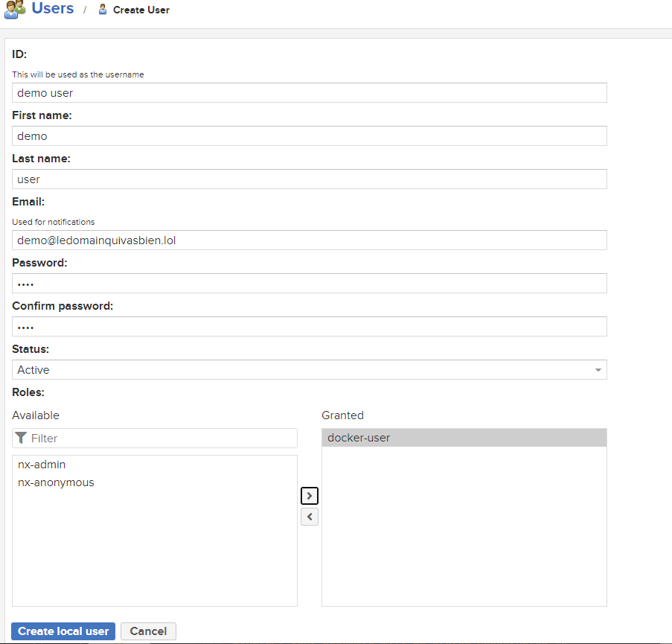Go back via Users breadcrumb link
Screen dimensions: 672x644
[x=53, y=9]
